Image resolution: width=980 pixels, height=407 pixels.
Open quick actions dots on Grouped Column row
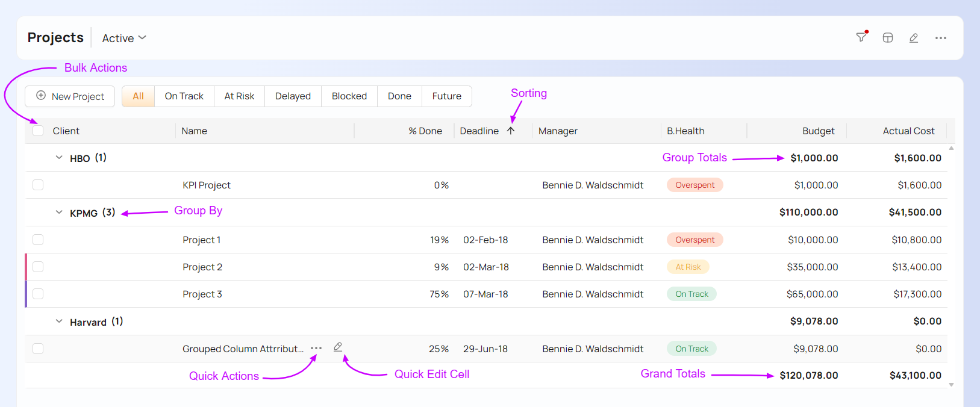[x=316, y=348]
